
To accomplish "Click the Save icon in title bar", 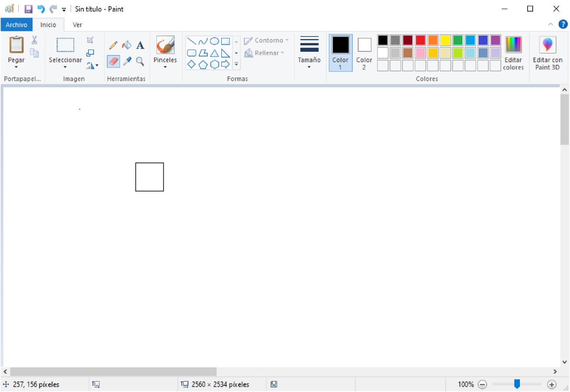I will click(x=29, y=9).
